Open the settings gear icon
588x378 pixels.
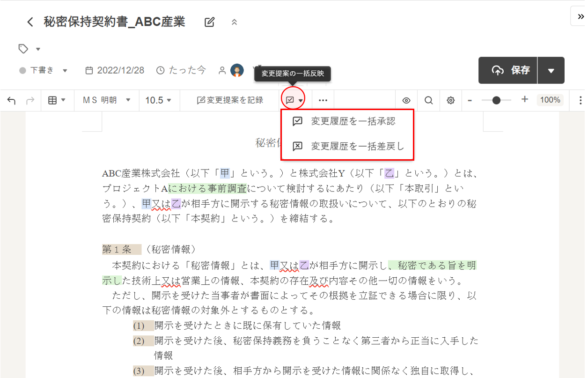click(450, 100)
